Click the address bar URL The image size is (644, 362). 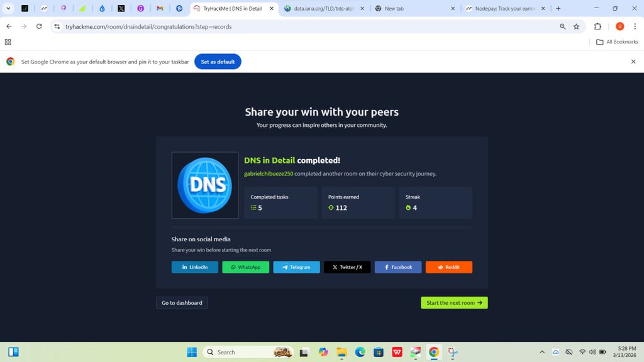[148, 26]
